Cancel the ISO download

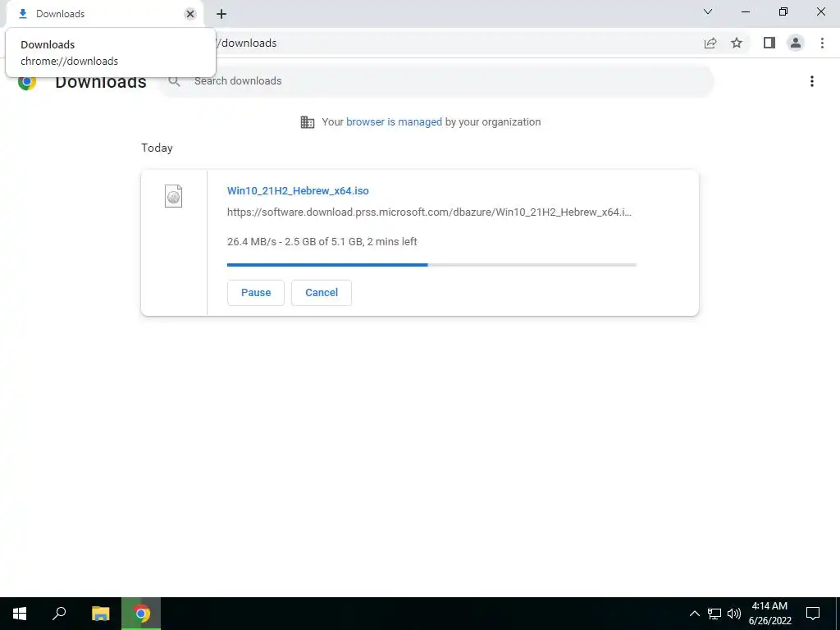point(322,293)
